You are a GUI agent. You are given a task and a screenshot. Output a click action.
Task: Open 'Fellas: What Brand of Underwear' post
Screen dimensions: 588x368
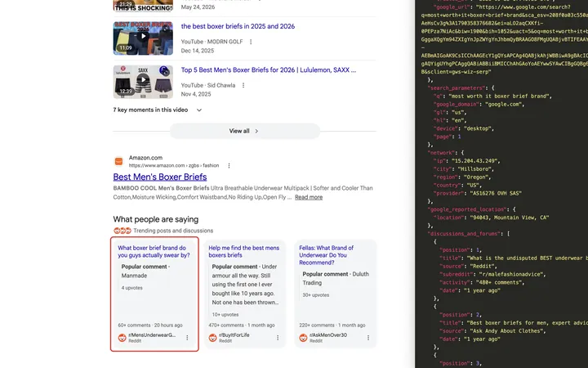click(x=326, y=255)
